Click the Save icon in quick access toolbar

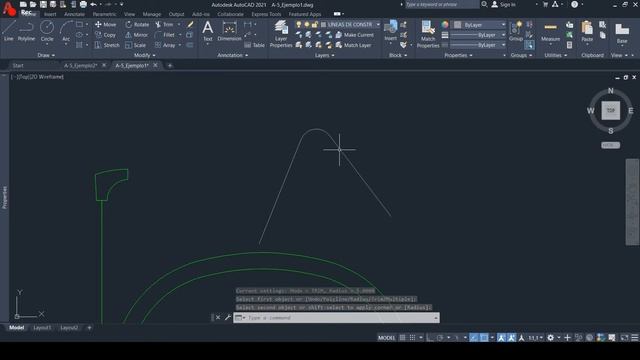pos(43,4)
